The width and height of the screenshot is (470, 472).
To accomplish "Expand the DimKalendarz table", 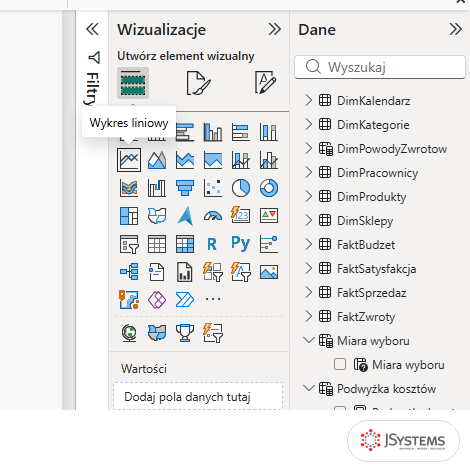I will tap(309, 100).
